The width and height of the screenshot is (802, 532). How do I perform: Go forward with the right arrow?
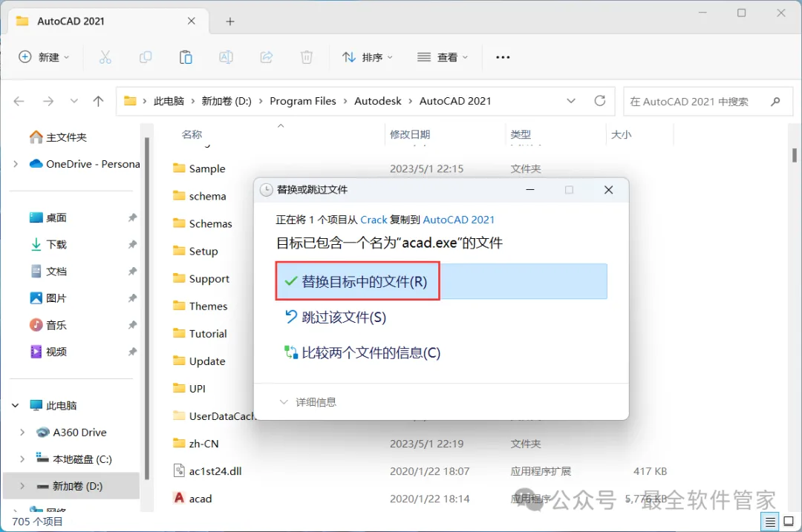coord(48,101)
